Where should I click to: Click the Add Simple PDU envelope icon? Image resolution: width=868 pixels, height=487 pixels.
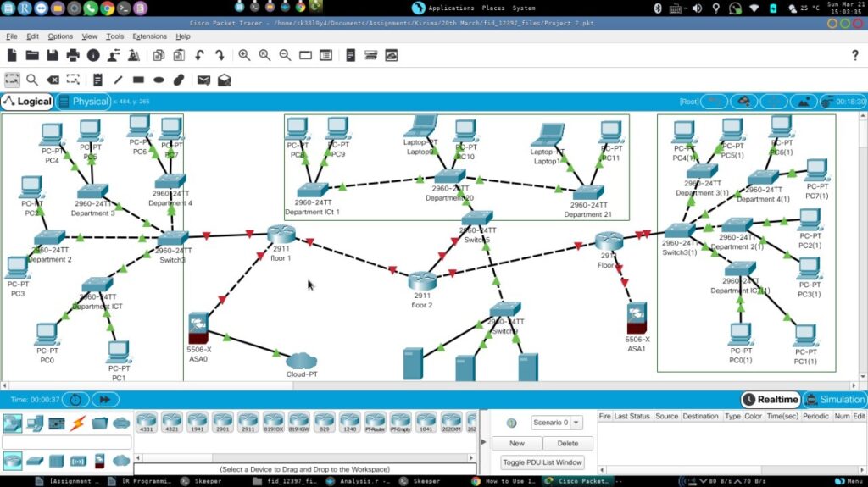[x=203, y=80]
